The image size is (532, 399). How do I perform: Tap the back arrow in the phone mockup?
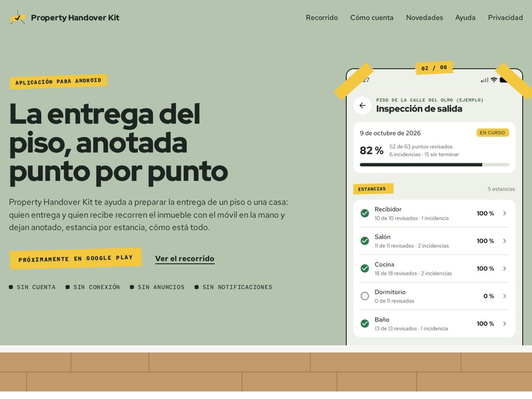click(x=362, y=106)
